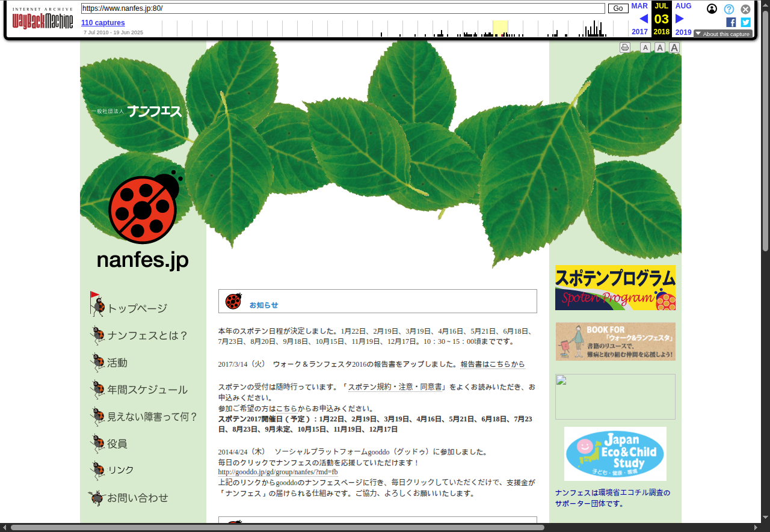This screenshot has height=532, width=770.
Task: Open the お問い合わせ menu item
Action: (x=137, y=498)
